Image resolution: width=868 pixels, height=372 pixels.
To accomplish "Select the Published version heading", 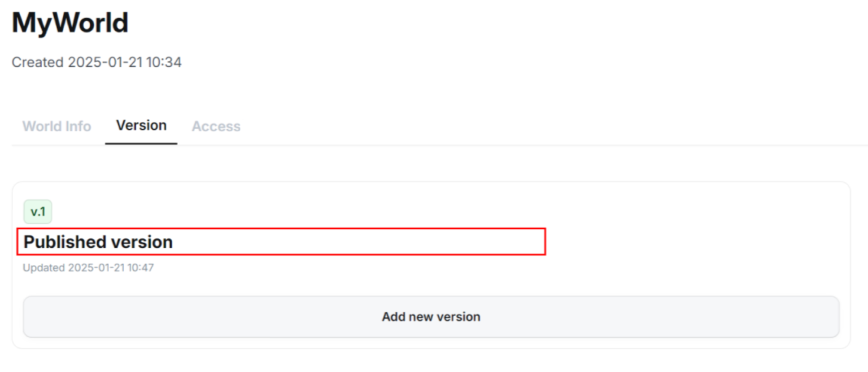I will click(98, 242).
